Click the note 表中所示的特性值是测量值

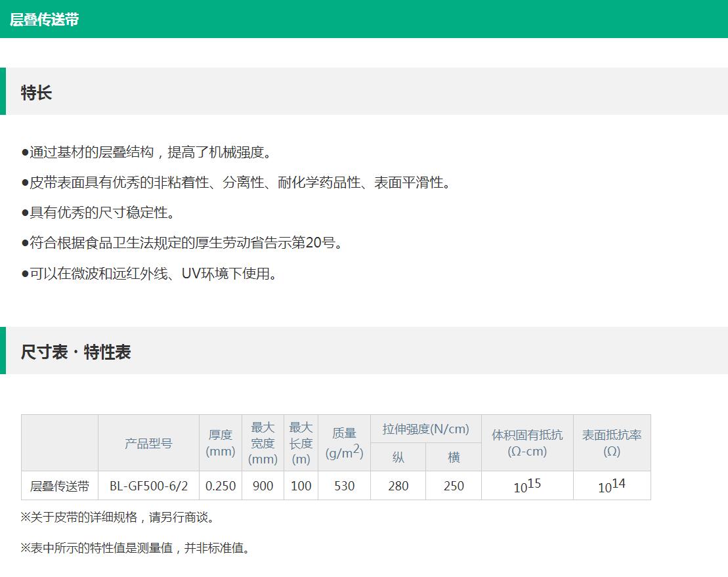(x=136, y=547)
